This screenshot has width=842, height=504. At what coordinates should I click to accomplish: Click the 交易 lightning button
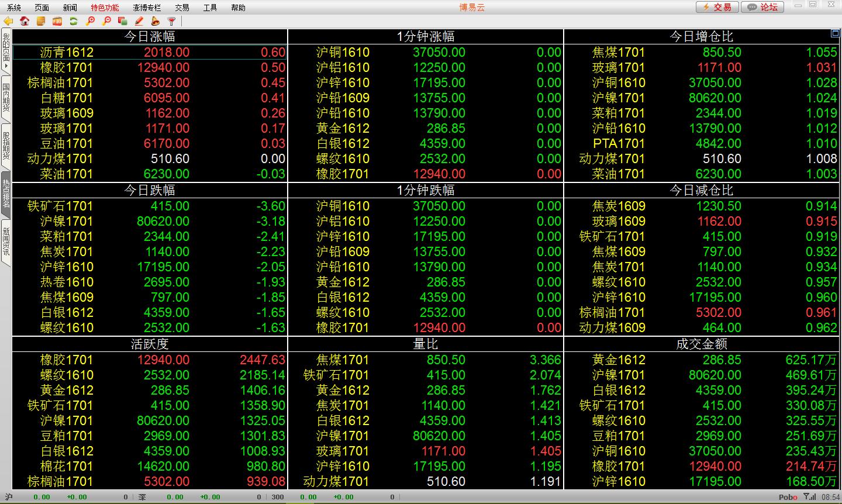(717, 7)
